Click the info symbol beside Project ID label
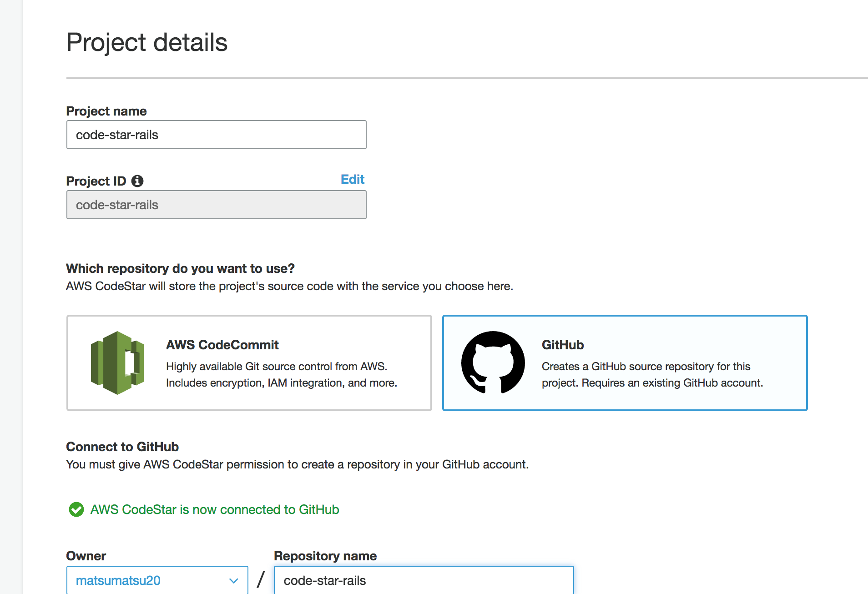The width and height of the screenshot is (868, 594). point(138,181)
